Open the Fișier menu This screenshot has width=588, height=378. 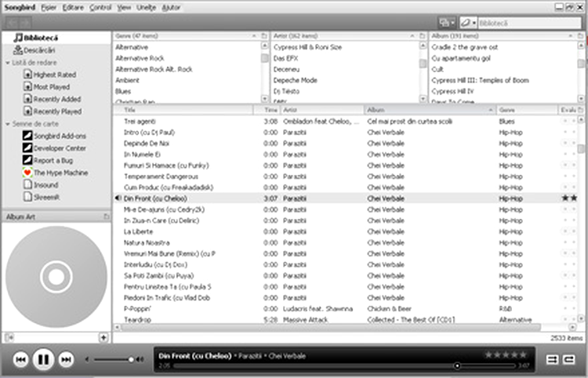[49, 8]
